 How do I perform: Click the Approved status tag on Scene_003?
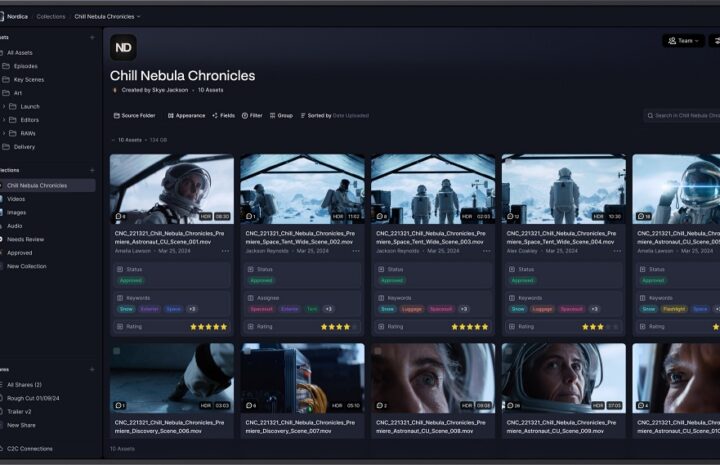392,280
